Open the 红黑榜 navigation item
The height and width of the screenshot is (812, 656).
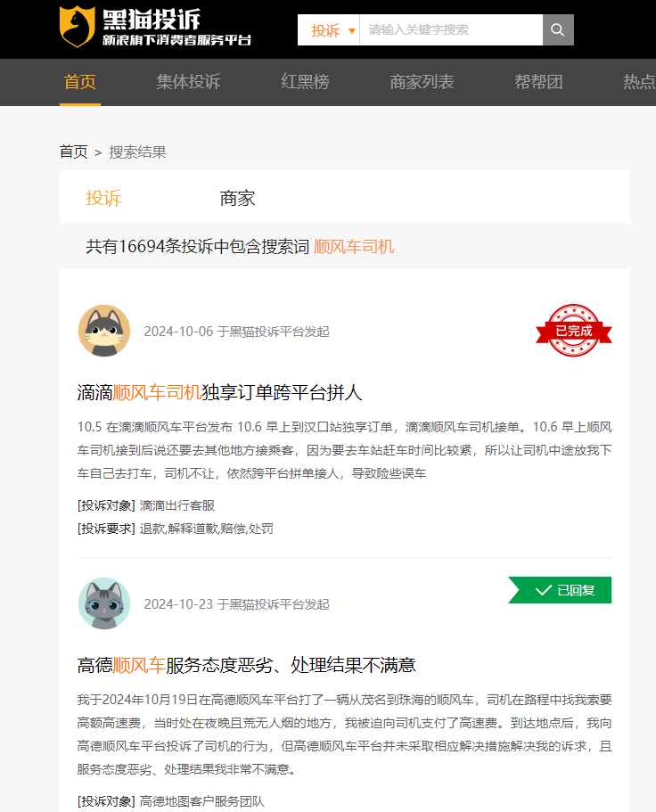(x=305, y=82)
